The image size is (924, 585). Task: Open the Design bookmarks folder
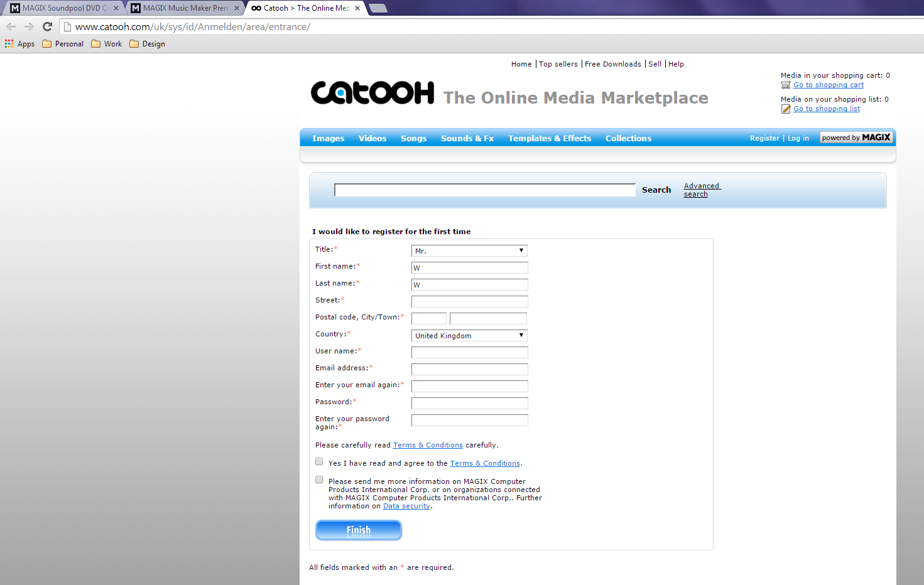pyautogui.click(x=148, y=44)
